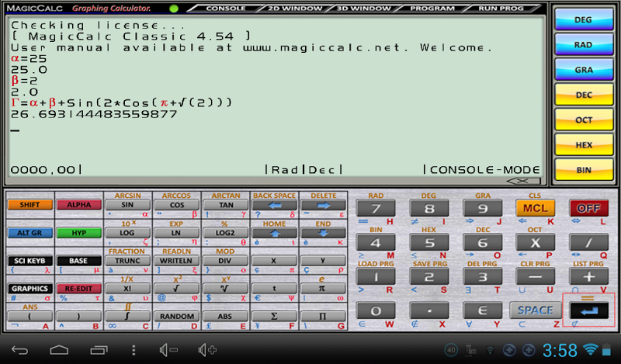Switch number base to OCT in the side panel
621x364 pixels.
(584, 120)
